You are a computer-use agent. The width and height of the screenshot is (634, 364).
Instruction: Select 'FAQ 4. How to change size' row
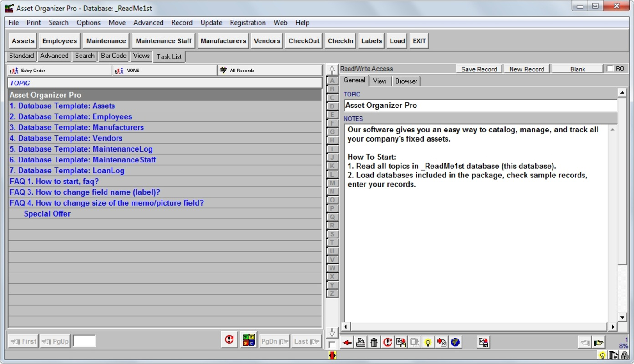coord(165,203)
